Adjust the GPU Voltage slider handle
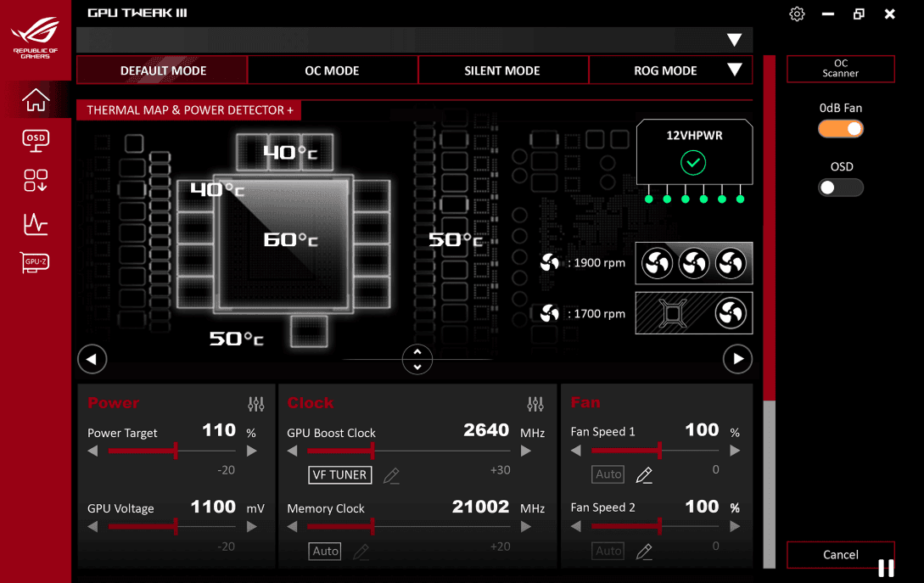924x583 pixels. [x=176, y=526]
